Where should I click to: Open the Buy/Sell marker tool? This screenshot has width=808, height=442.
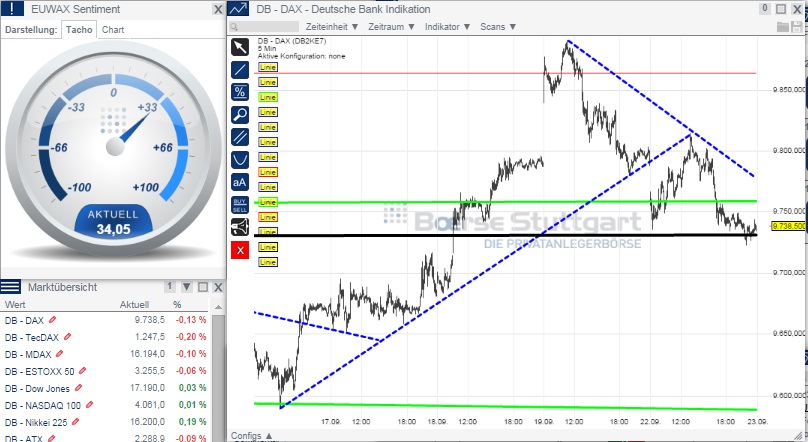coord(240,205)
